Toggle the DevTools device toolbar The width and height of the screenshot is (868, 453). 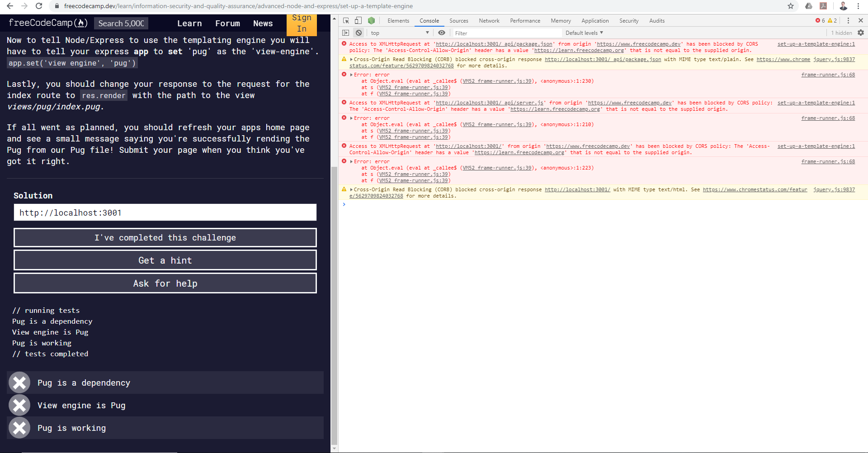point(358,20)
